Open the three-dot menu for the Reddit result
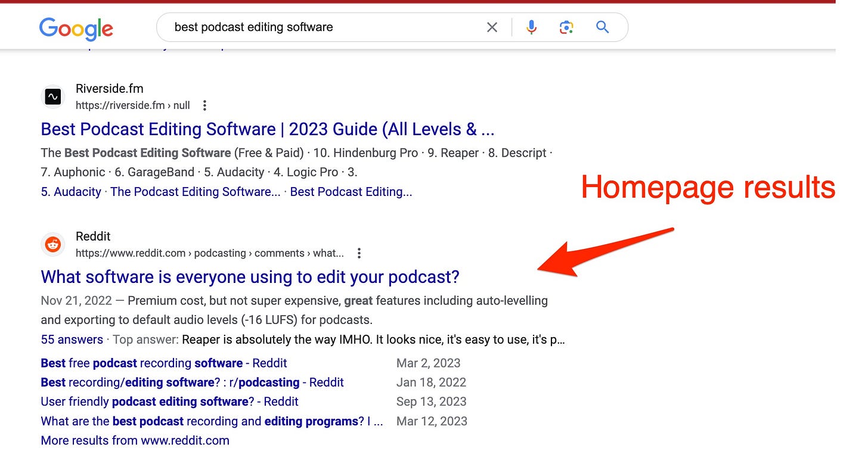The width and height of the screenshot is (868, 467). [x=359, y=253]
